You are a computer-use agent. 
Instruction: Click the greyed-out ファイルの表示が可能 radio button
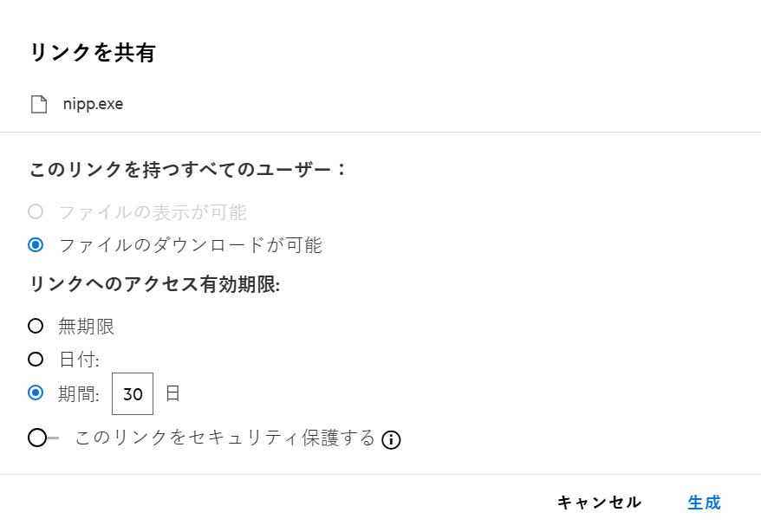tap(36, 211)
